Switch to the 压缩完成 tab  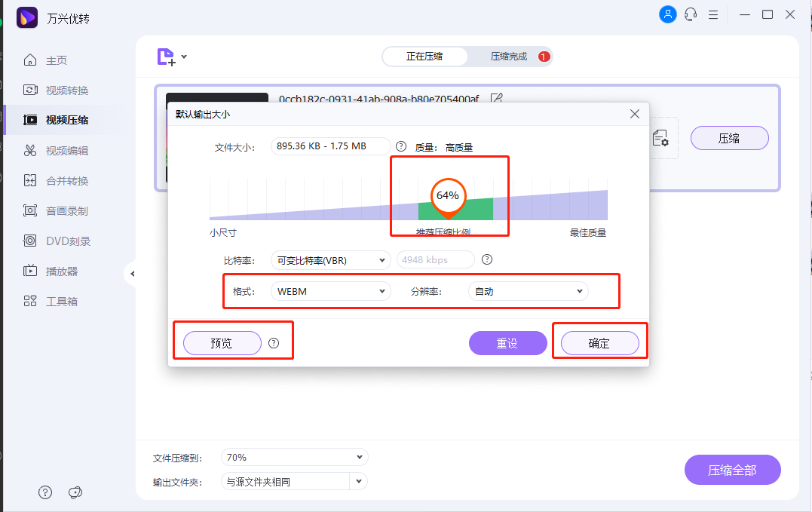tap(511, 57)
